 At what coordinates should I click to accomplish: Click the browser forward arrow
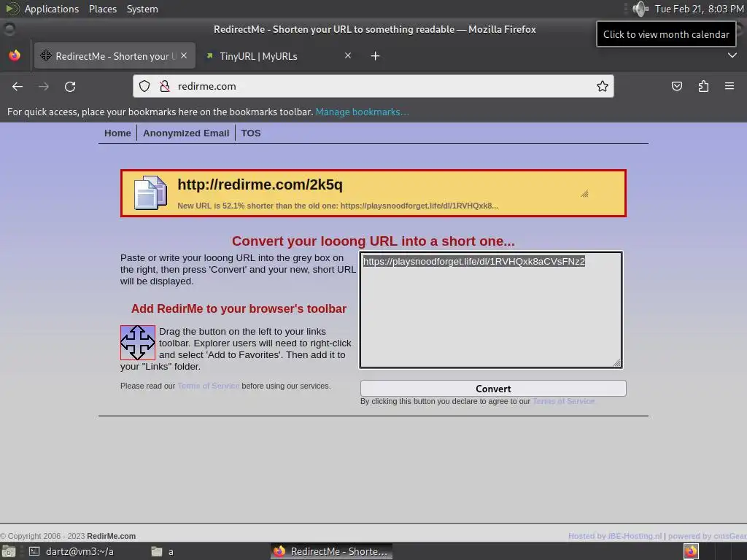click(x=44, y=86)
